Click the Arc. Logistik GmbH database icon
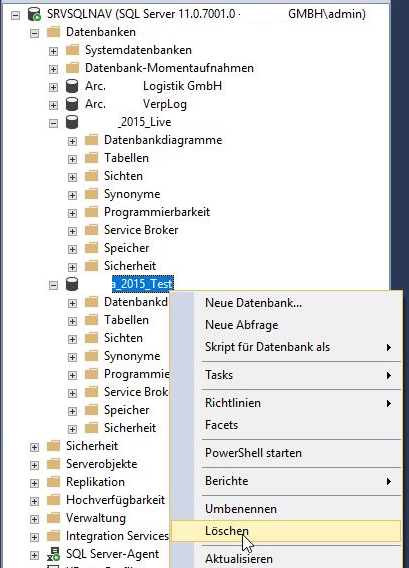Screen dimensions: 409x568 72,86
